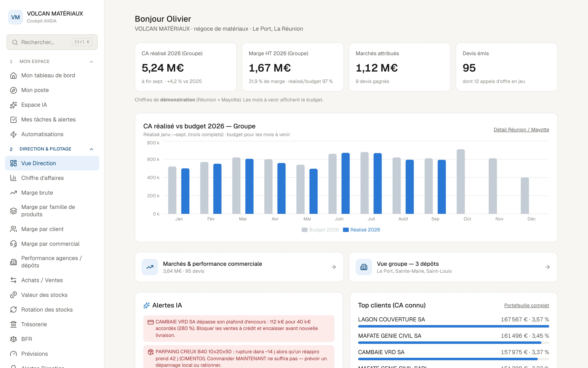Open the Portefeuille complet link
The width and height of the screenshot is (588, 368).
pos(527,305)
